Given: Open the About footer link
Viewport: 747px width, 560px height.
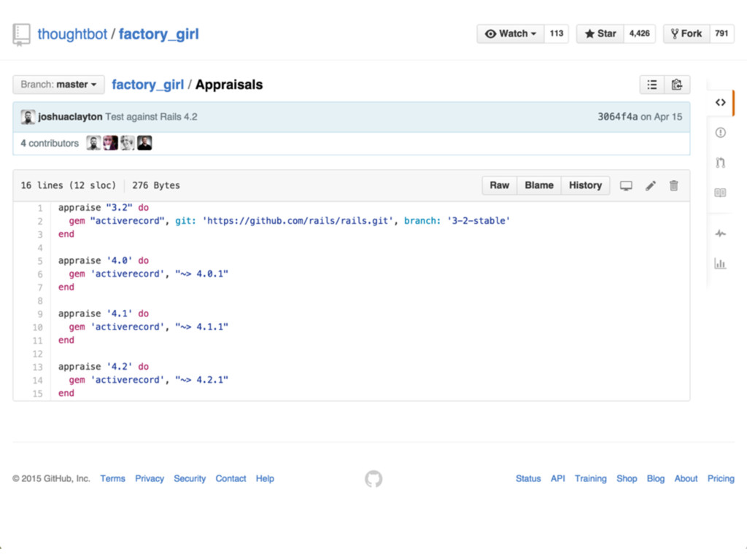Looking at the screenshot, I should click(x=686, y=478).
